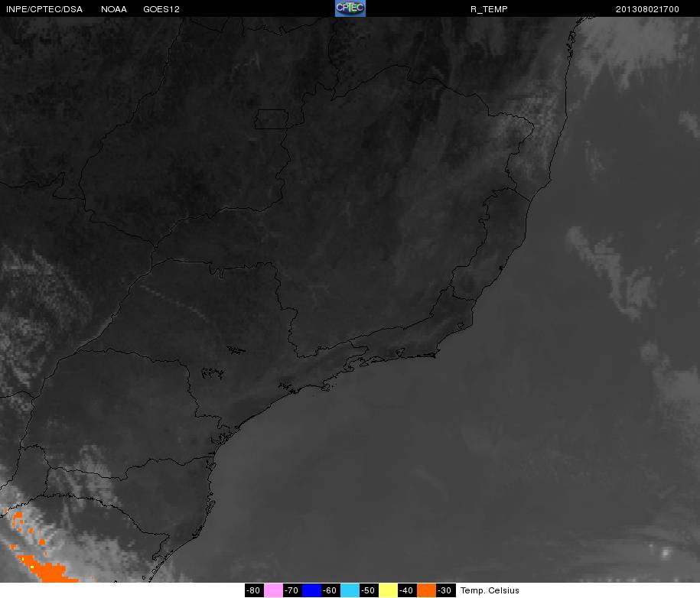Click the INPE/CPTEC/DSA header text

pyautogui.click(x=44, y=9)
